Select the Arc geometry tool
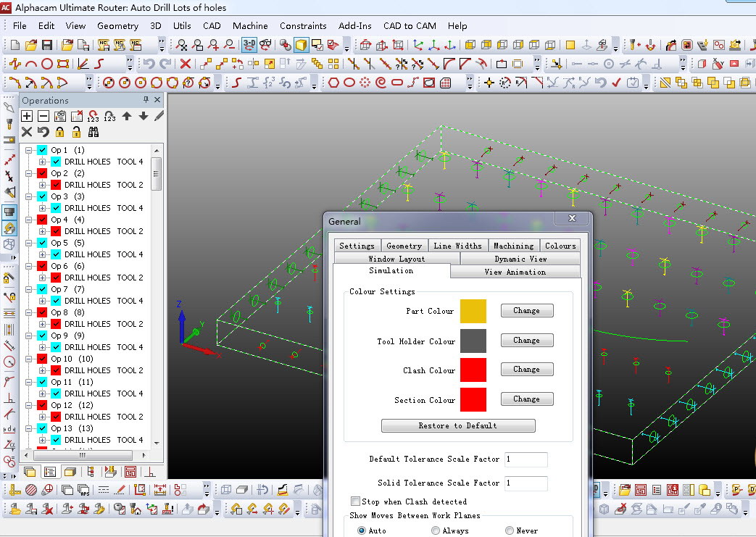Screen dimensions: 756x537 coord(31,64)
